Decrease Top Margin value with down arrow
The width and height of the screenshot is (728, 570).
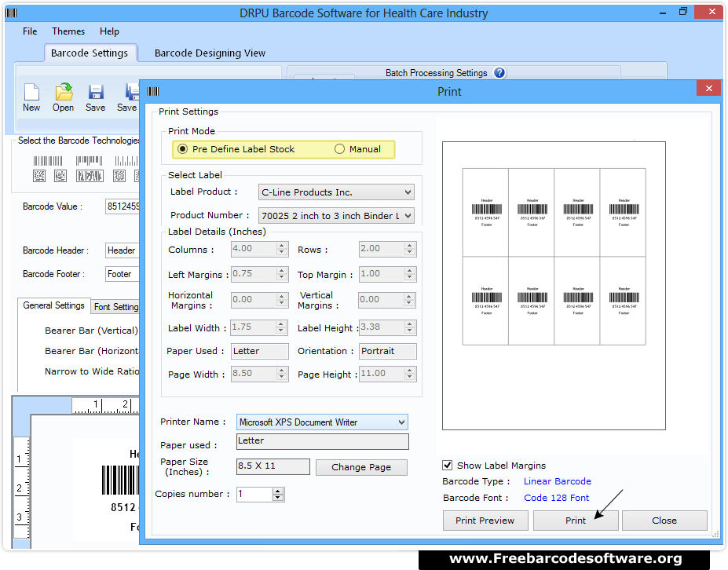click(409, 277)
